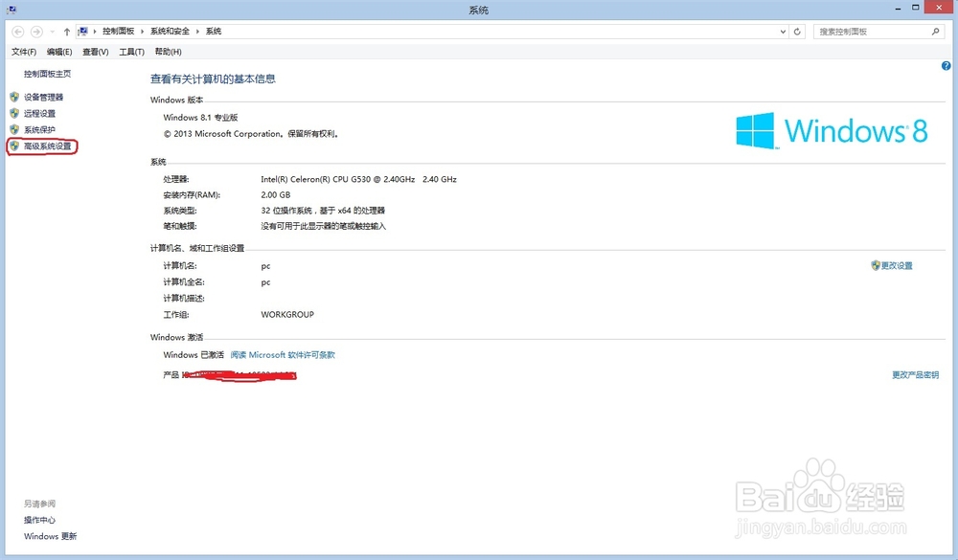Screen dimensions: 958x560
Task: Expand the chevron after 系统和安全 breadcrumb
Action: [x=197, y=32]
